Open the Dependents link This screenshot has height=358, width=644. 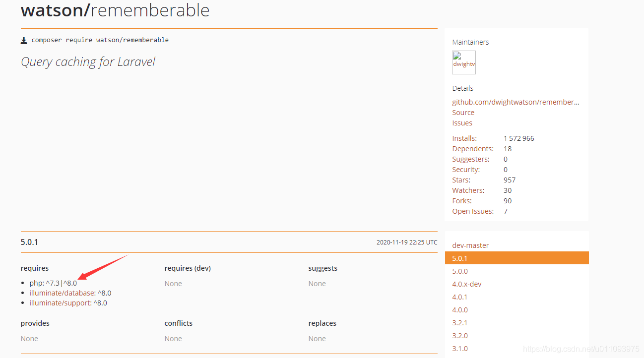(473, 149)
